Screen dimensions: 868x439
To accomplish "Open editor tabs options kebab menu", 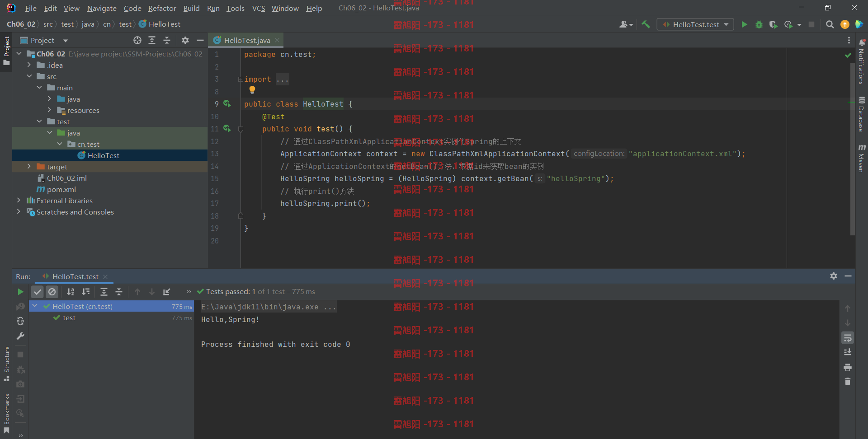I will pyautogui.click(x=849, y=40).
